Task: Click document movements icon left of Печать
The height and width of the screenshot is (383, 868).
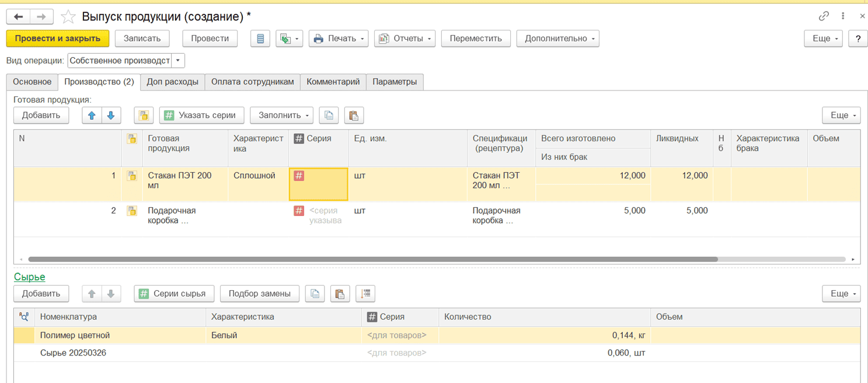Action: point(260,39)
